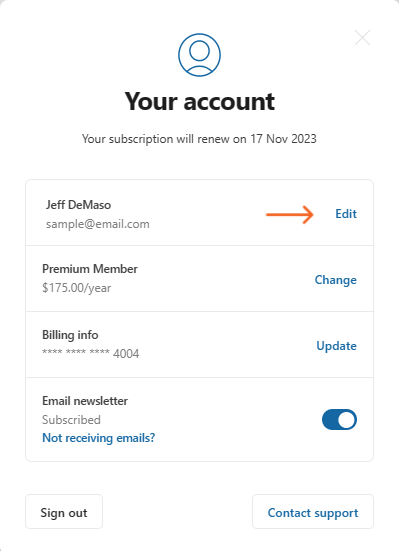
Task: Open the Not receiving emails? link
Action: 98,438
